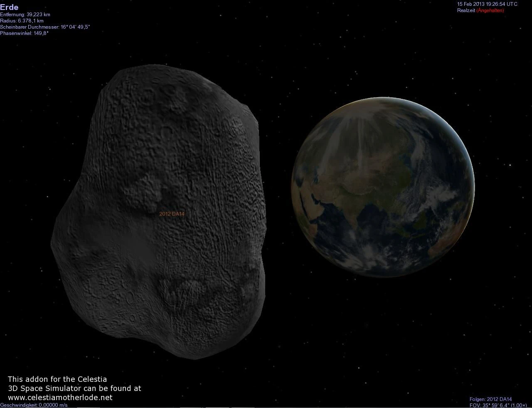Click the 'Folgen: 2012 DA14' status
Viewport: 532px width, 408px height.
pyautogui.click(x=491, y=399)
